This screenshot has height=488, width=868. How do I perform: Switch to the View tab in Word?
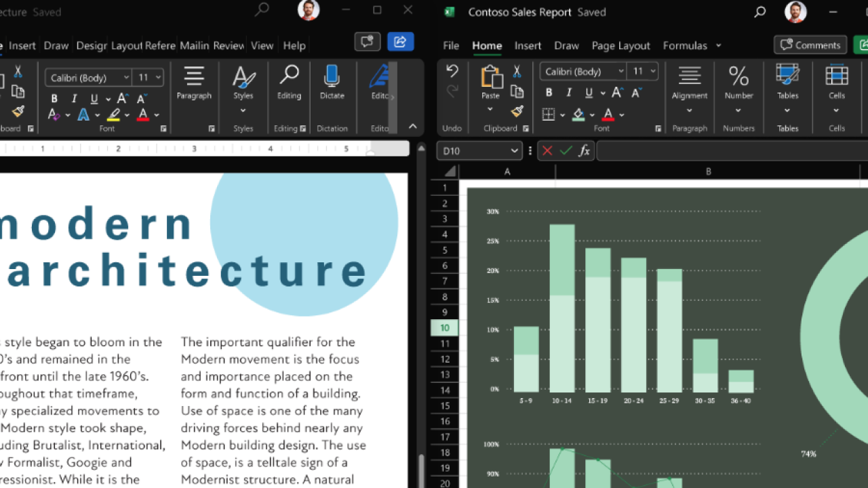click(x=262, y=45)
